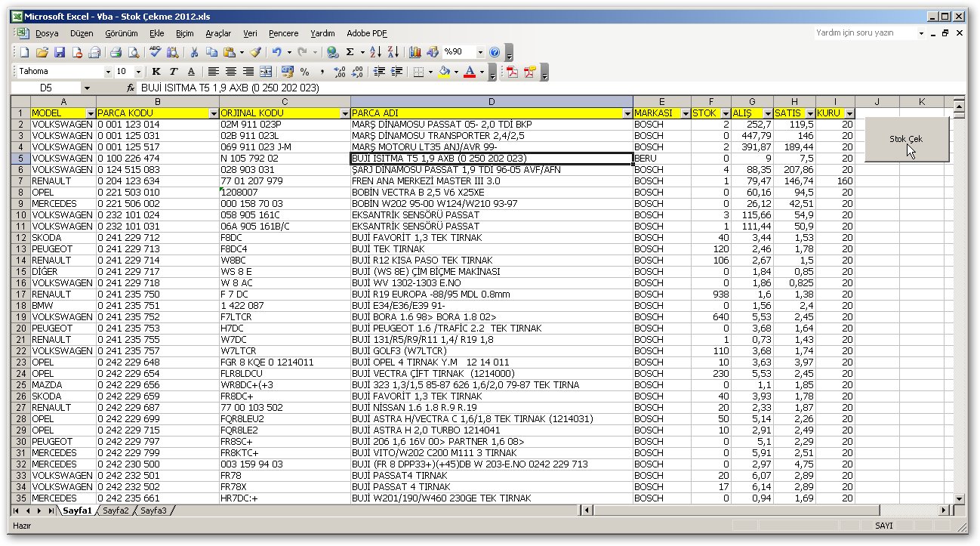Open the fill color arrow menu

click(x=456, y=72)
